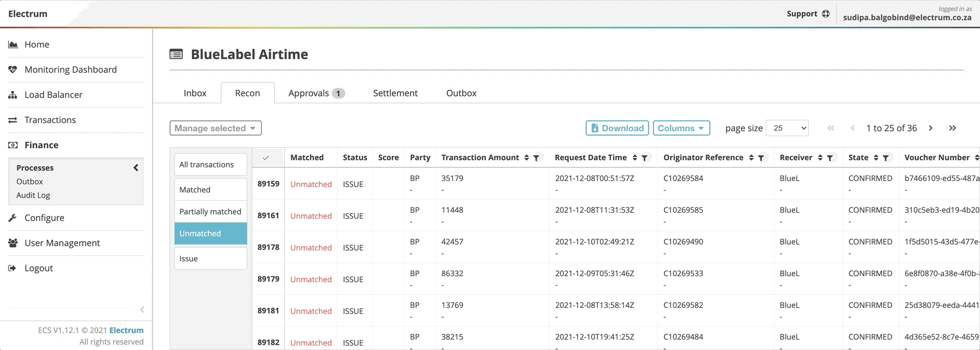The image size is (980, 350).
Task: Click the Transaction Amount filter icon
Action: (536, 158)
